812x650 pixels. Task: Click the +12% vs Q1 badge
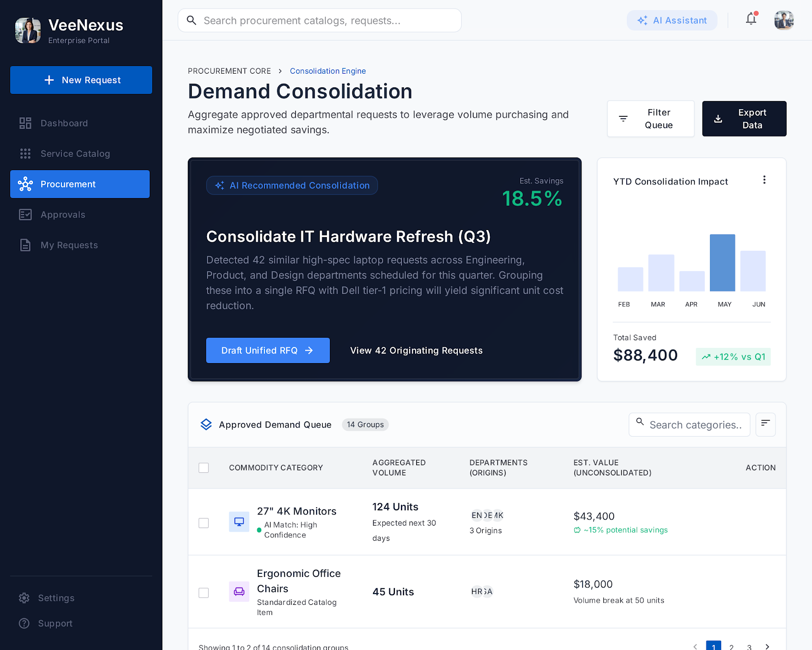tap(733, 356)
